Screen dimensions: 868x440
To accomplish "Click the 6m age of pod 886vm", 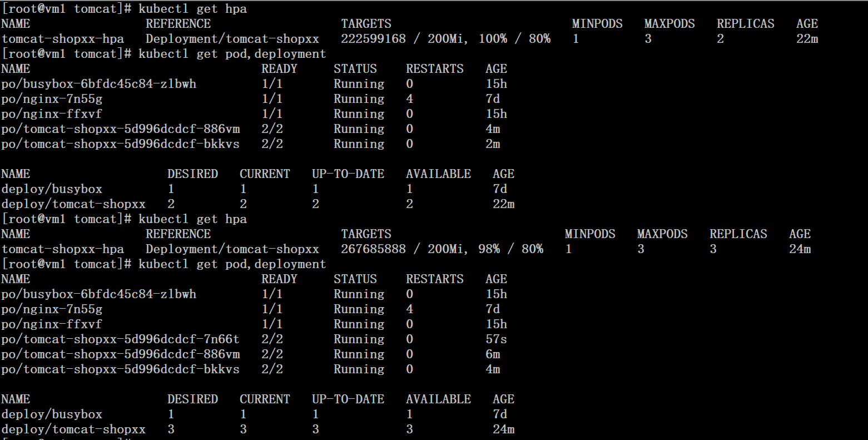I will coord(493,354).
